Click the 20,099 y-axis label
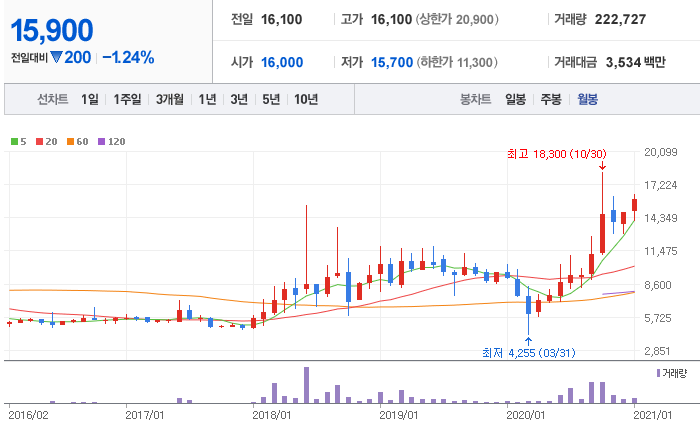The image size is (700, 433). pyautogui.click(x=661, y=152)
